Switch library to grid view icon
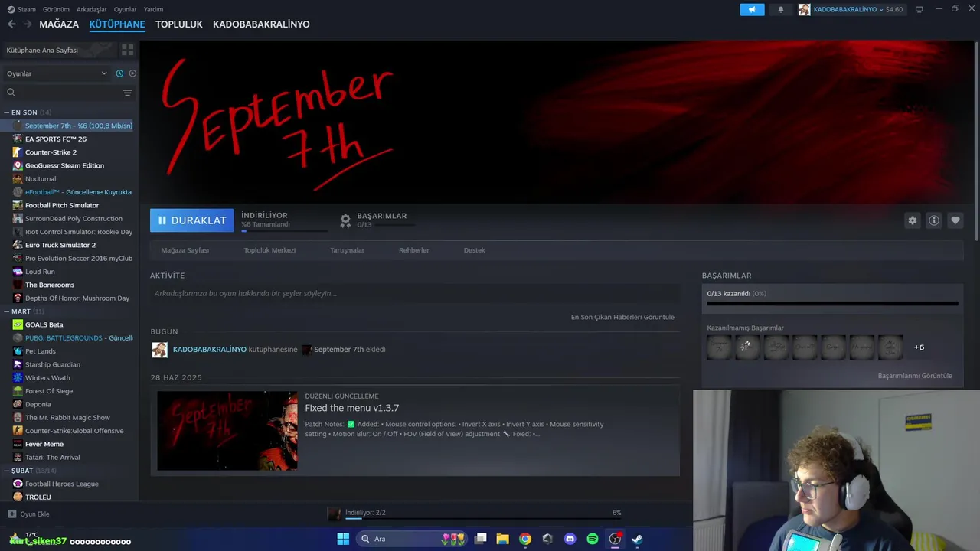This screenshot has height=551, width=980. 127,50
